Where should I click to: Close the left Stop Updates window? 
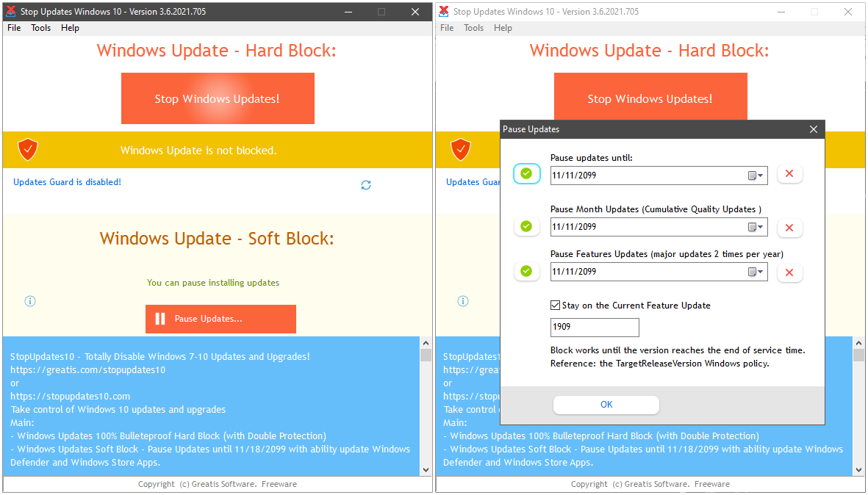point(415,12)
